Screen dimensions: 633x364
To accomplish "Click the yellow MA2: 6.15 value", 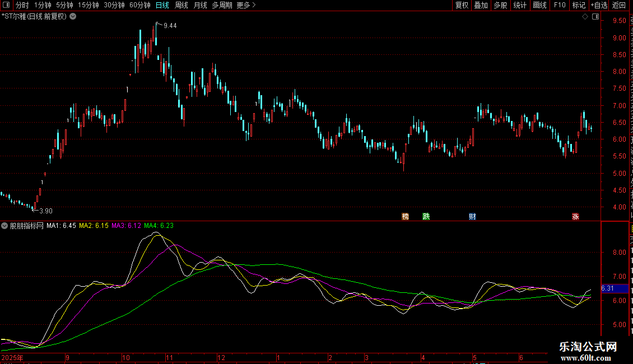I will click(94, 226).
